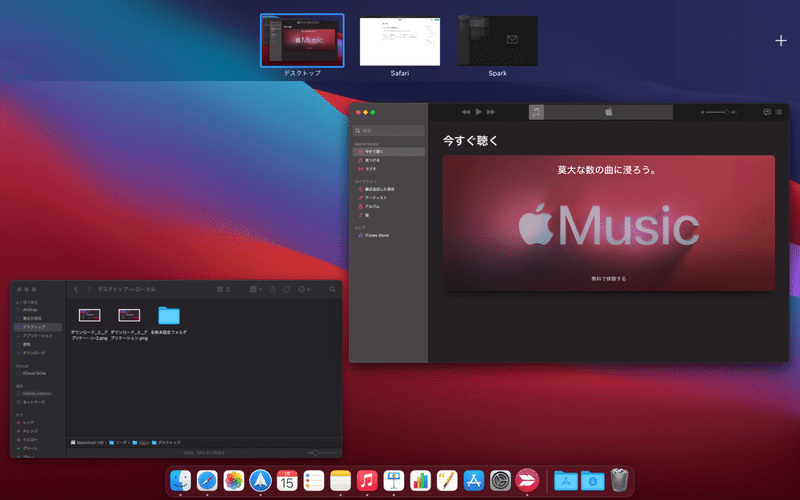
Task: Click album artwork note icon in Music toolbar
Action: [536, 112]
